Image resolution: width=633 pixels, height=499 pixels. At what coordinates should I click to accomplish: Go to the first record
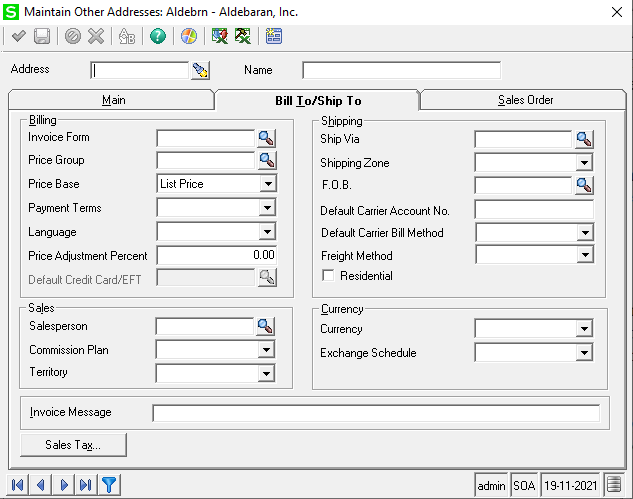click(x=17, y=484)
